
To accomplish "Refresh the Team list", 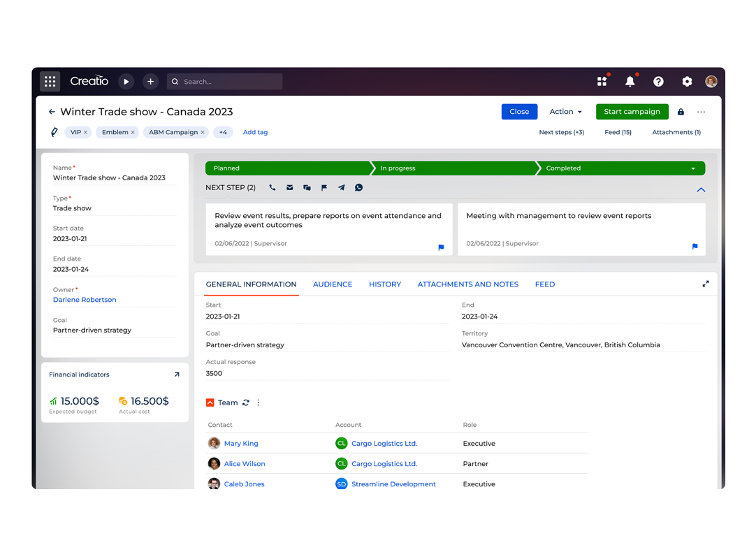I will click(246, 402).
